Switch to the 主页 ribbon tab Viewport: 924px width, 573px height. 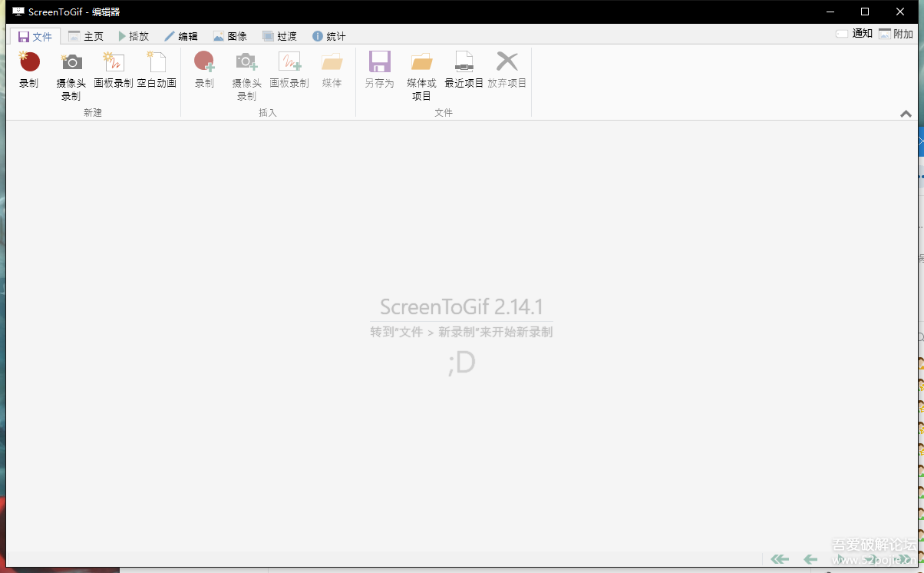click(86, 36)
